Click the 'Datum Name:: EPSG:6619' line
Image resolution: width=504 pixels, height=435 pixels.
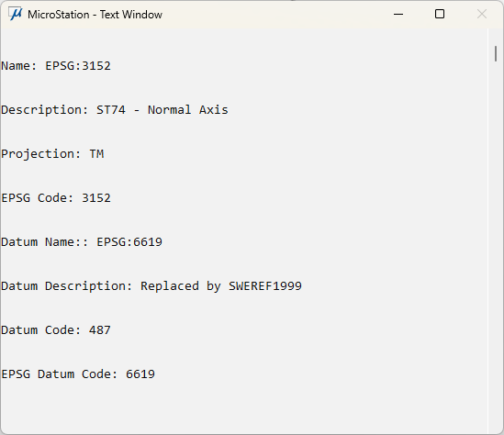pos(82,242)
